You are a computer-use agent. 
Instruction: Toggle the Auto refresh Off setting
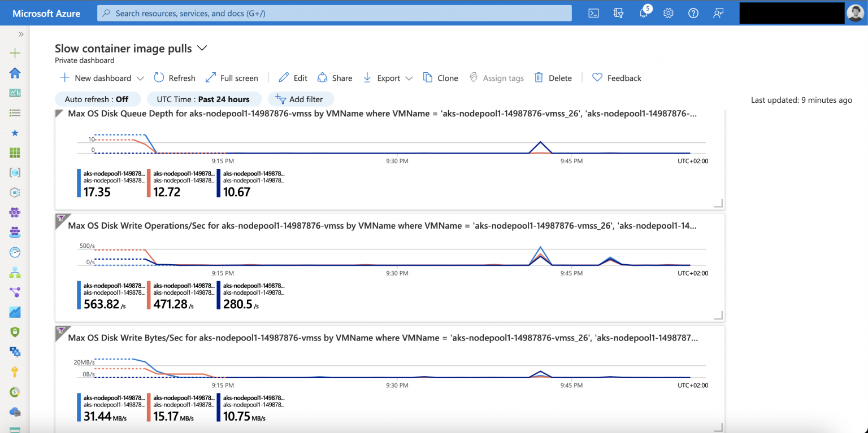(x=97, y=99)
